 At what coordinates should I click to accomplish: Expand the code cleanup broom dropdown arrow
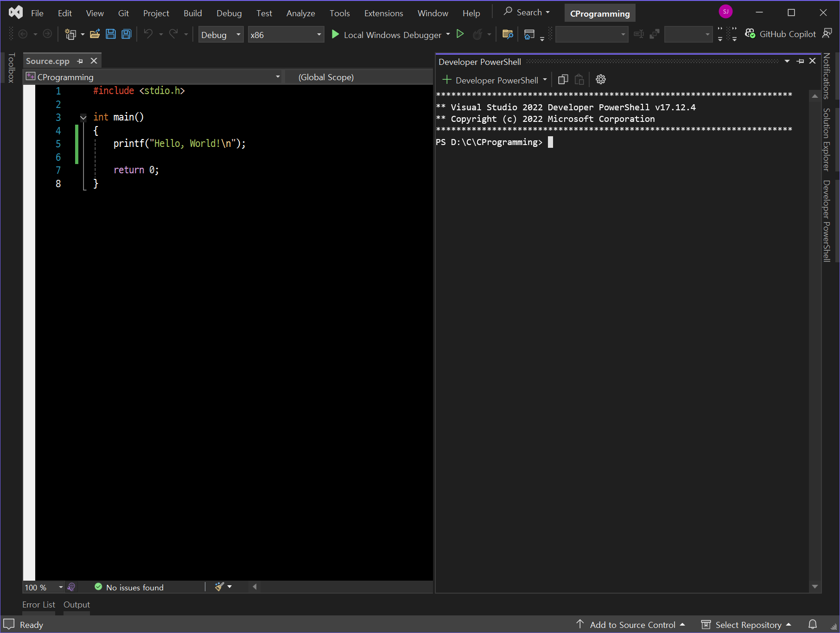click(229, 587)
